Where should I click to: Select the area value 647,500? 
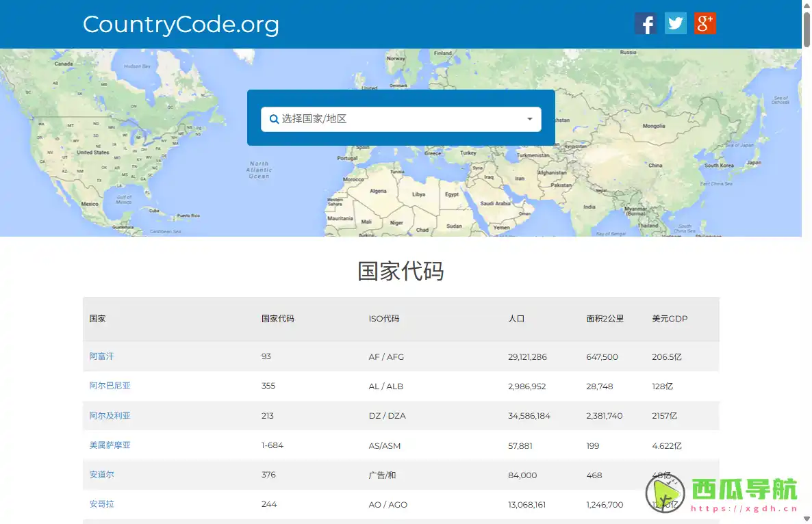click(602, 357)
